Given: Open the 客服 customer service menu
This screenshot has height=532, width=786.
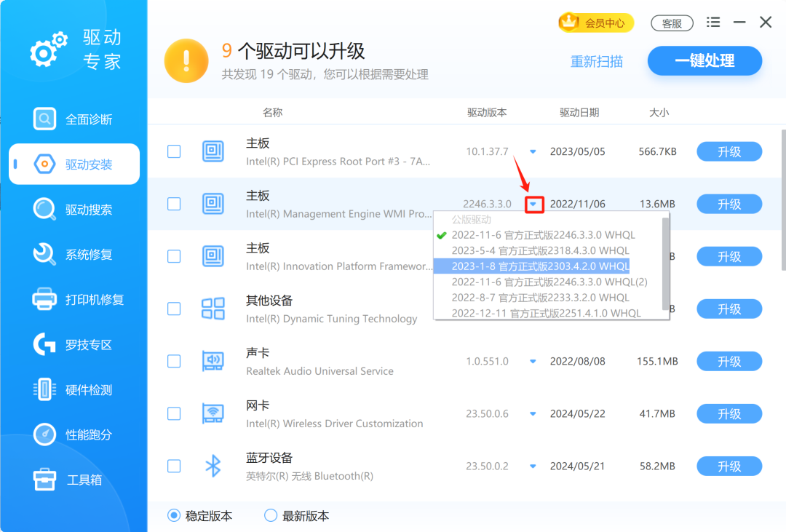Looking at the screenshot, I should tap(672, 23).
